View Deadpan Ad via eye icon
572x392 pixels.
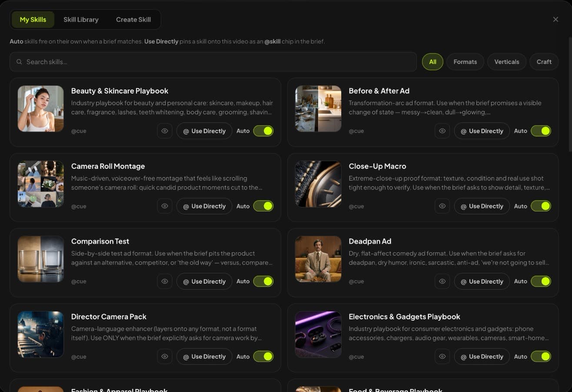442,281
